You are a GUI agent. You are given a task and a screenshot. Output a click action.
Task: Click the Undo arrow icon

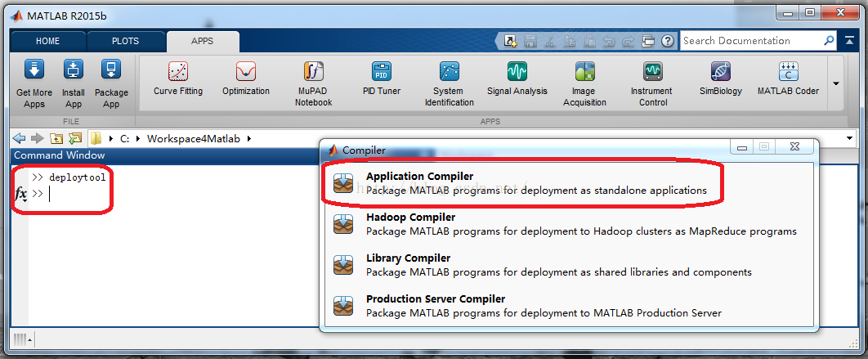click(x=608, y=41)
